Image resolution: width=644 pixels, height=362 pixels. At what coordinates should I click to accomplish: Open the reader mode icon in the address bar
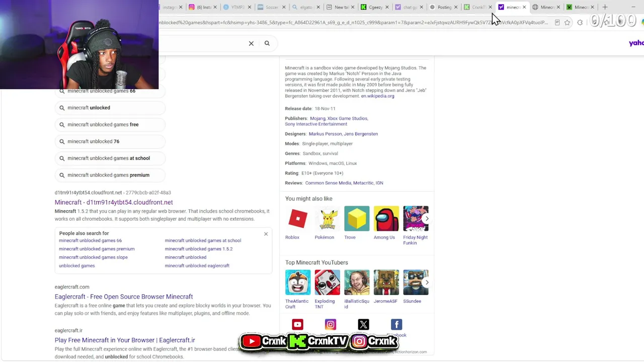pos(557,23)
